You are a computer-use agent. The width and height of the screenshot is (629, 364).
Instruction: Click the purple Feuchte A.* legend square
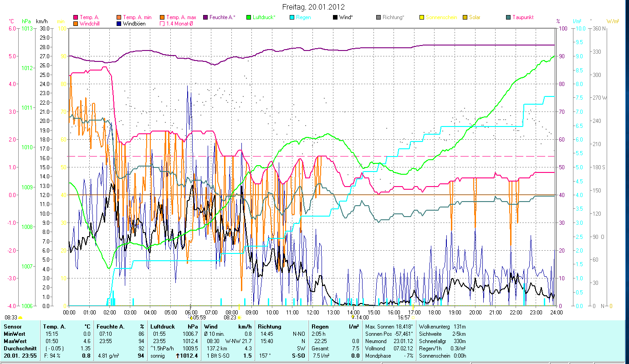(x=206, y=17)
